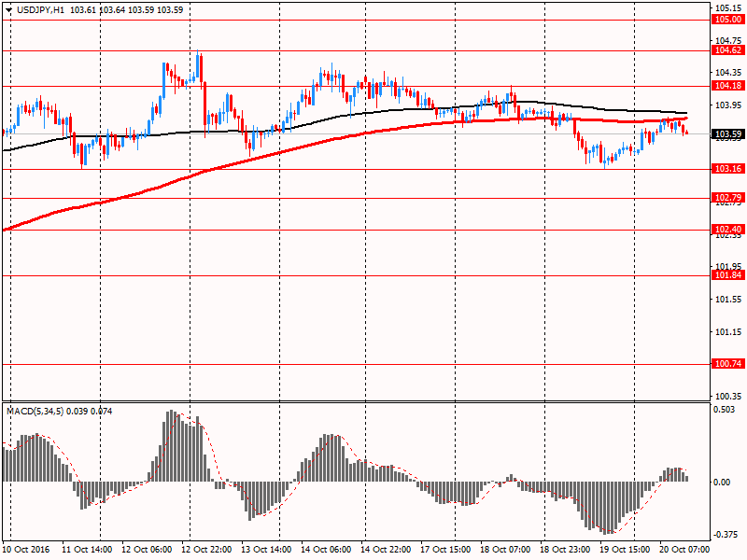
Task: Select the 100.74 red price level label
Action: (x=728, y=364)
